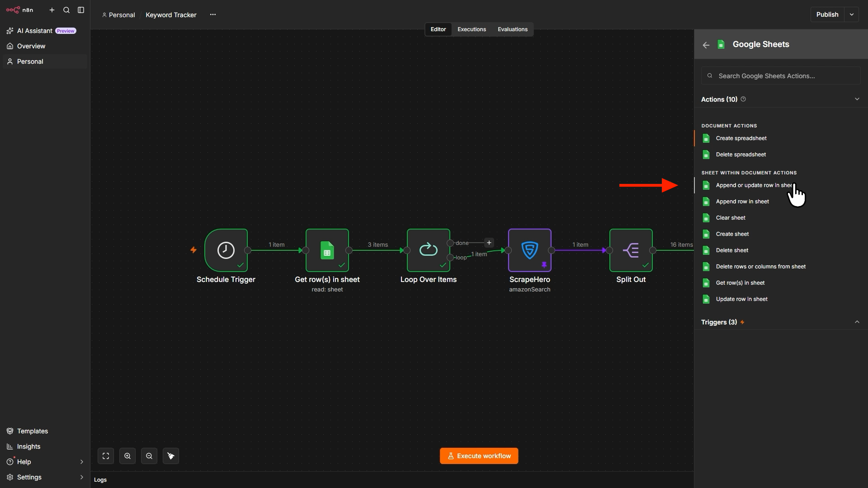Choose Append row in sheet action
The height and width of the screenshot is (488, 868).
click(781, 202)
